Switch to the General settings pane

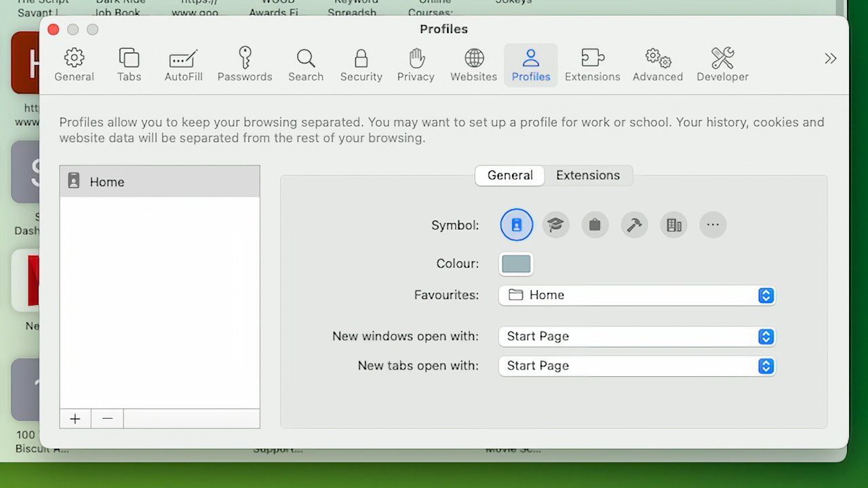point(74,64)
